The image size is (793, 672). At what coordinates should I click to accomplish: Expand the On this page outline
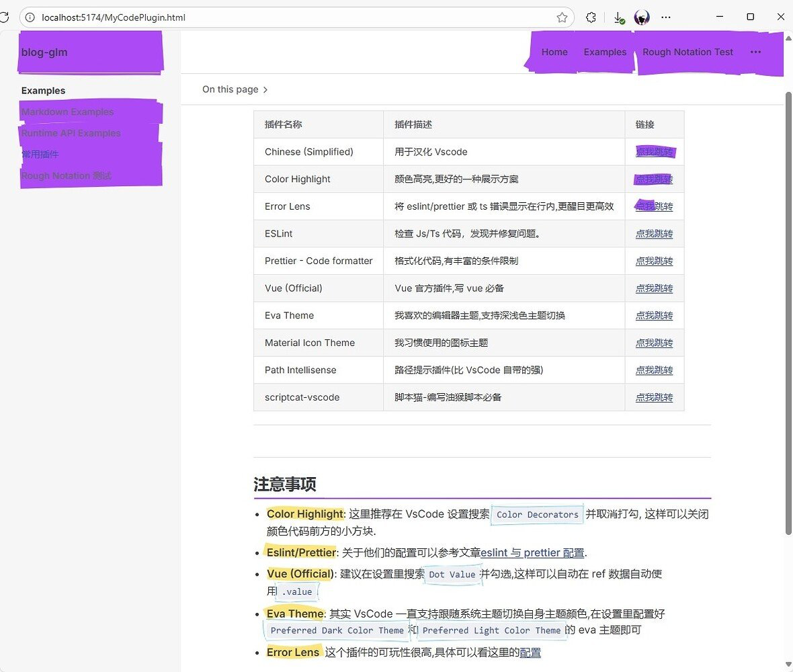tap(235, 89)
